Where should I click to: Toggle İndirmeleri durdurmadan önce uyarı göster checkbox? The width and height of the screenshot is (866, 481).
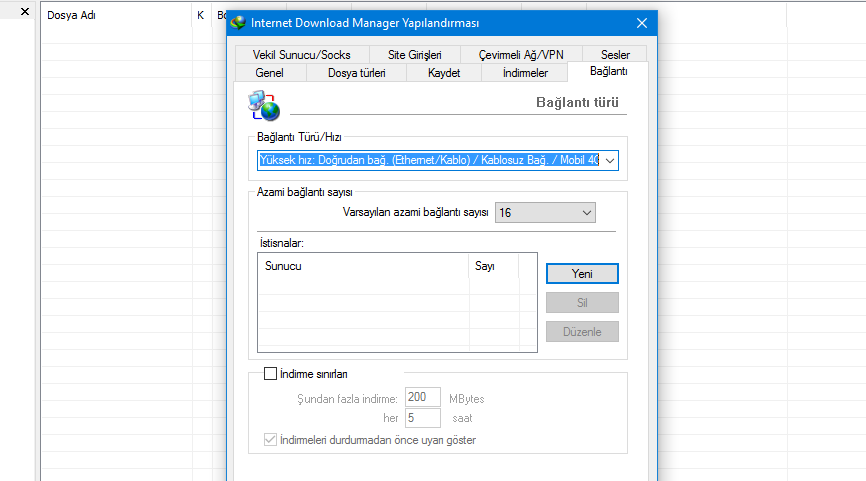[x=270, y=440]
